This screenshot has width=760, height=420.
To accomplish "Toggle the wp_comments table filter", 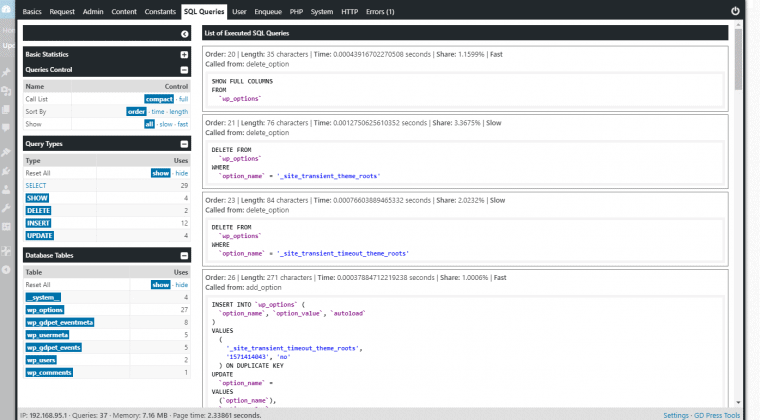I will tap(49, 373).
